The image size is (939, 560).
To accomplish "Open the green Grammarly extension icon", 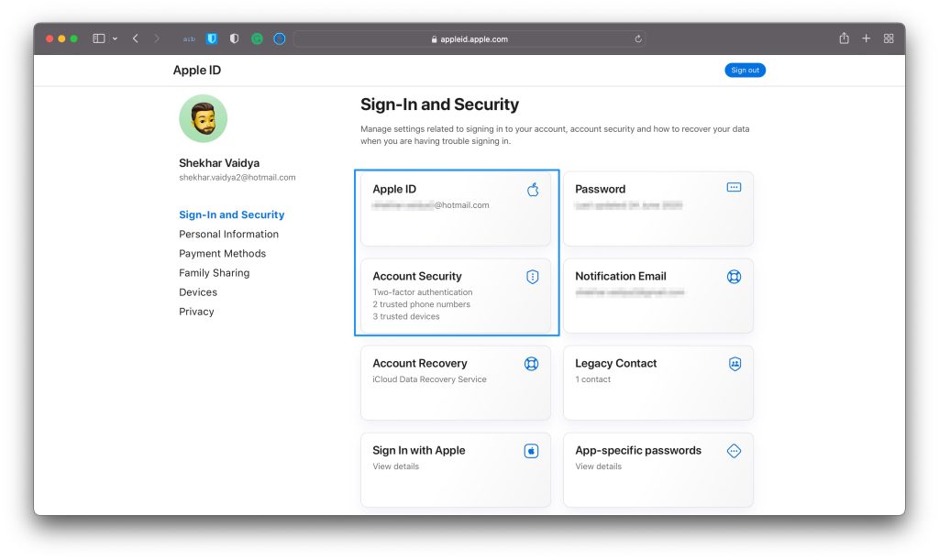I will [257, 38].
